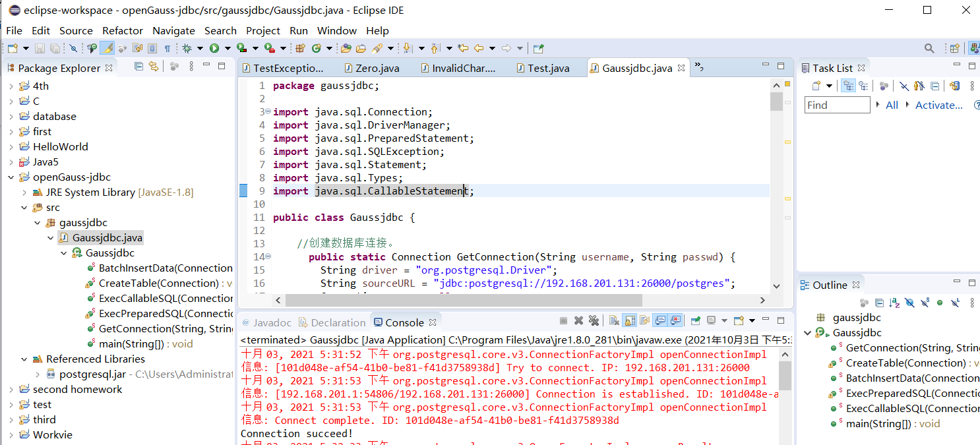Click Collapse All in Package Explorer
Screen dimensions: 980x445
[138, 66]
